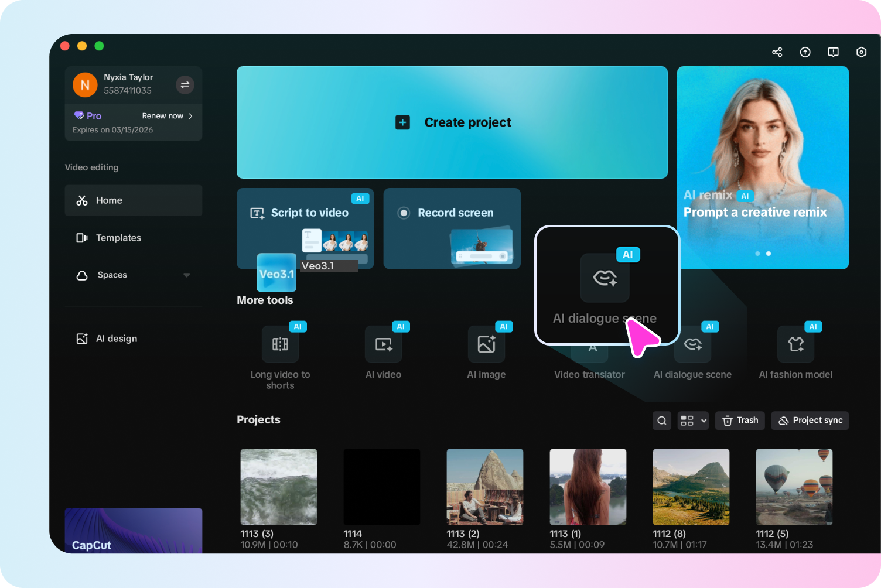Click the search icon in the Projects toolbar
The width and height of the screenshot is (881, 588).
(x=662, y=421)
